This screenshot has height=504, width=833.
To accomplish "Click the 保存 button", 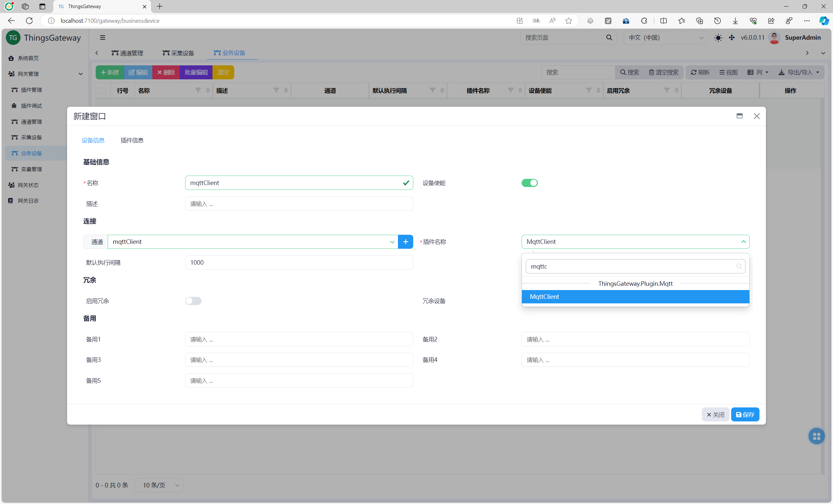I will coord(745,415).
